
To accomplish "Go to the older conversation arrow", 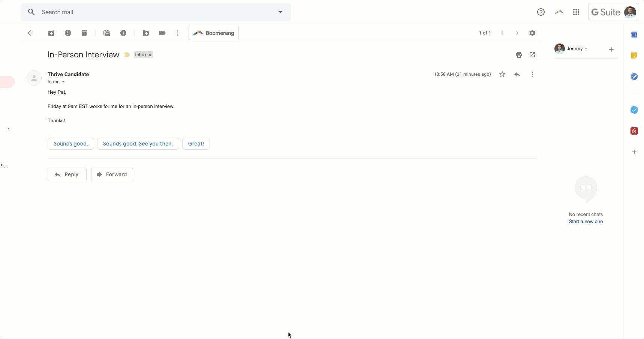I will coord(517,33).
